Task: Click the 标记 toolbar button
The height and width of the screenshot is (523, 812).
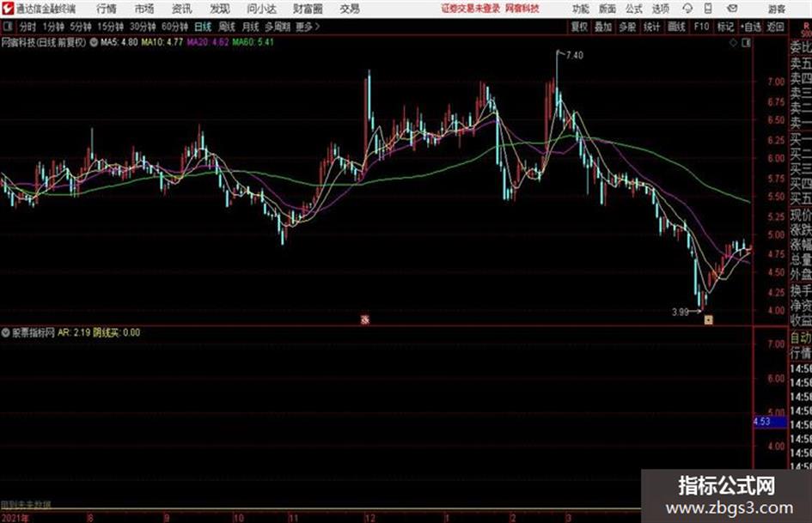Action: tap(725, 27)
